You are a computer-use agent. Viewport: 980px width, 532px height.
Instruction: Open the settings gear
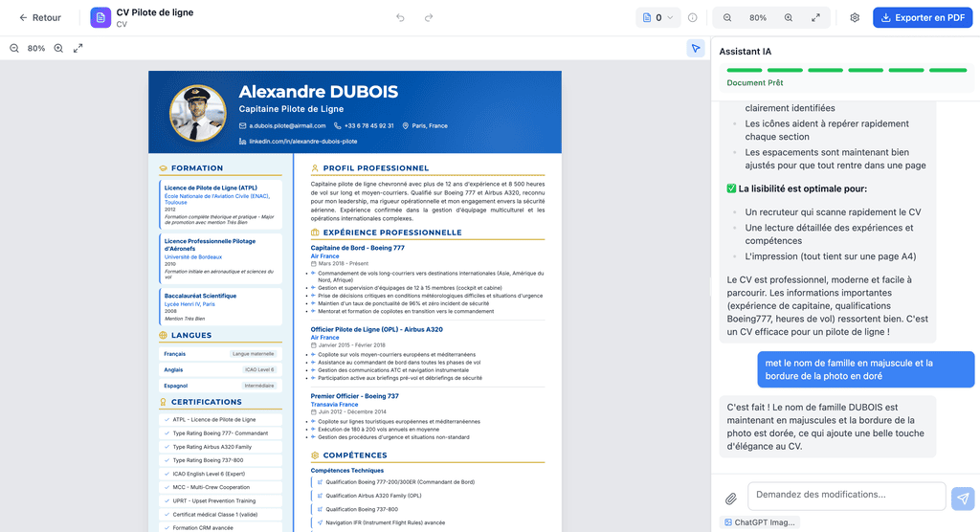click(855, 17)
